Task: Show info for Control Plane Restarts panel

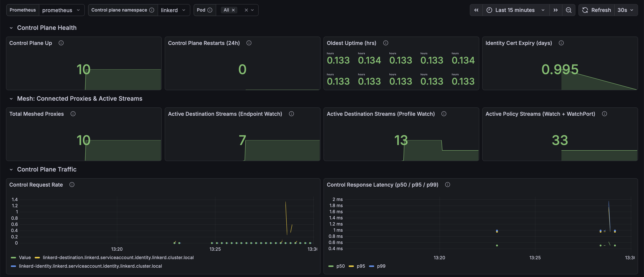Action: (249, 43)
